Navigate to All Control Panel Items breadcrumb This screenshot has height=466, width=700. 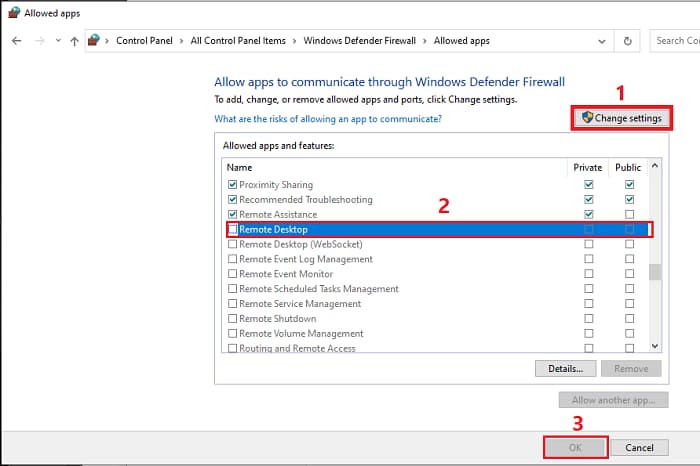pos(238,41)
